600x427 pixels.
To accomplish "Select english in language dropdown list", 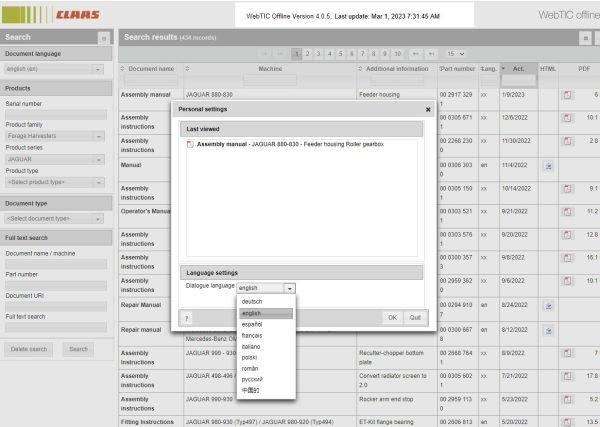I will point(266,313).
